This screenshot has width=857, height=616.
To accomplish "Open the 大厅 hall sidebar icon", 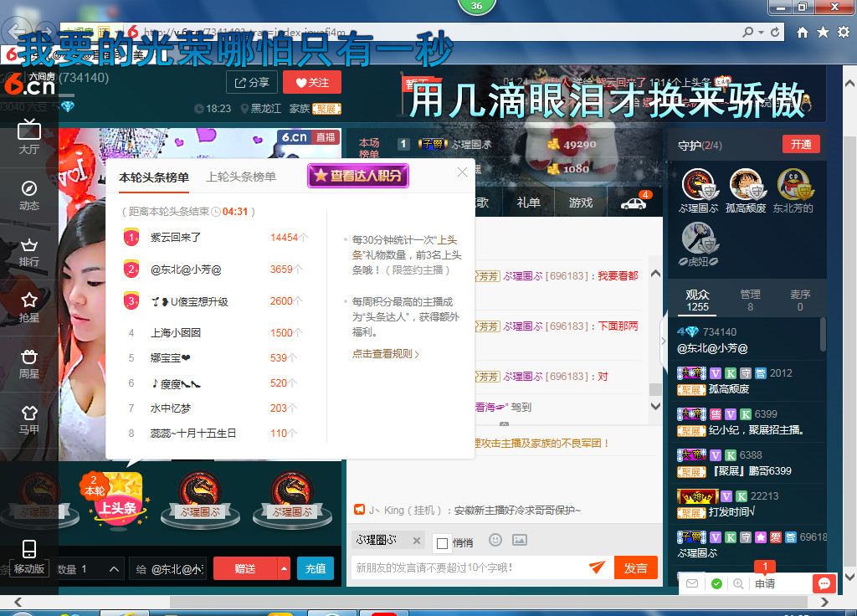I will click(29, 136).
